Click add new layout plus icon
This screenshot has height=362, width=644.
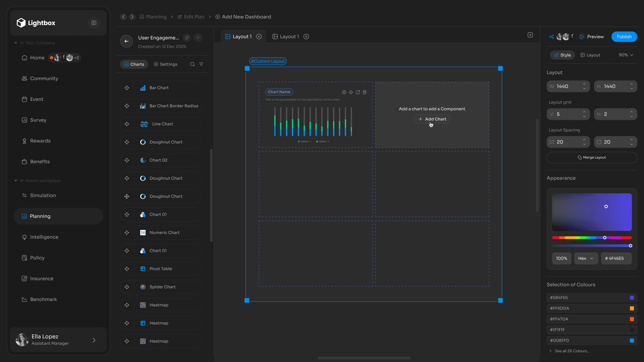[x=530, y=35]
